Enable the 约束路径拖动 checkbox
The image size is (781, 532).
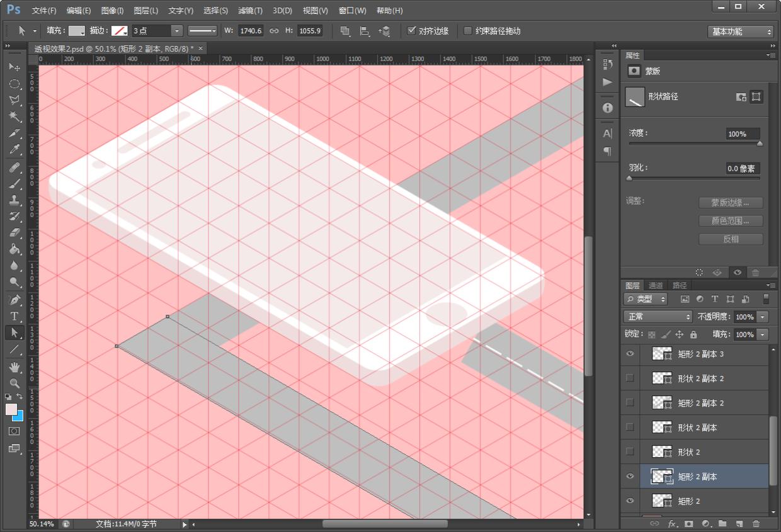(x=468, y=31)
